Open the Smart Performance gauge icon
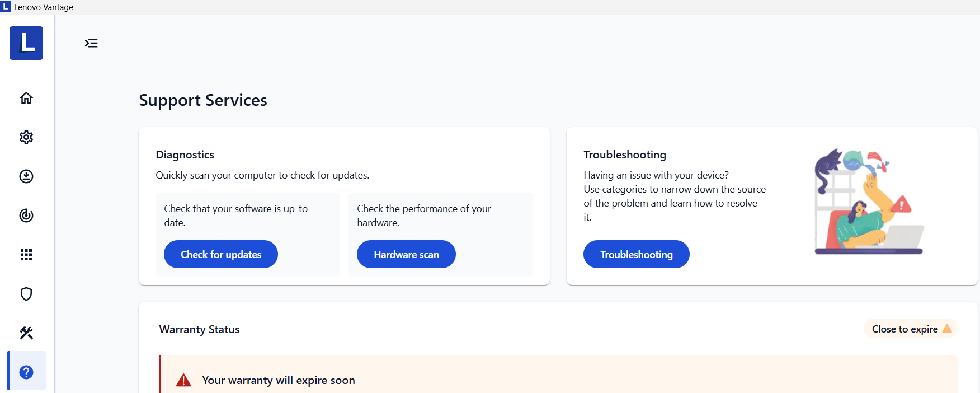980x393 pixels. [x=26, y=216]
